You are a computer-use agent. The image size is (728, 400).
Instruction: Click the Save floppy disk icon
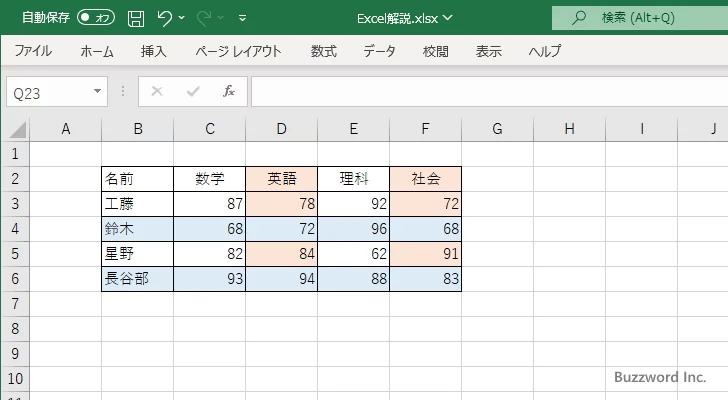coord(136,18)
